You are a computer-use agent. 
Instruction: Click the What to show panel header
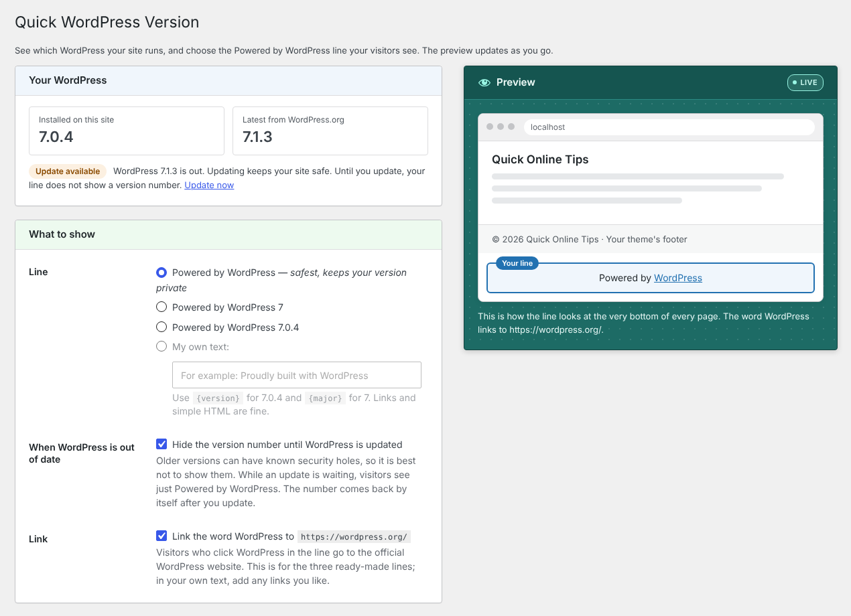point(228,234)
